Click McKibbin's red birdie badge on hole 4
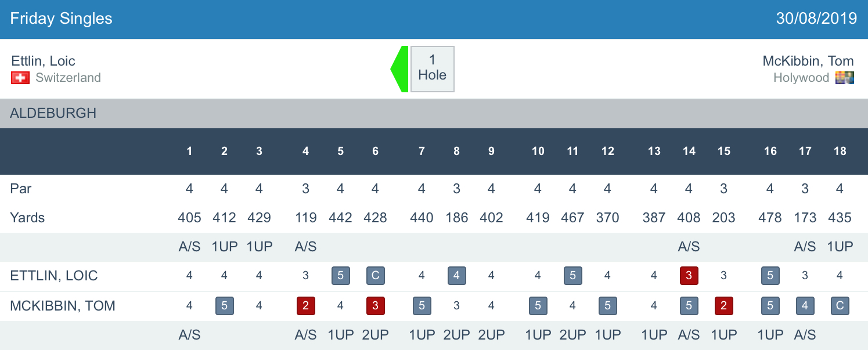The width and height of the screenshot is (868, 350). pos(306,305)
